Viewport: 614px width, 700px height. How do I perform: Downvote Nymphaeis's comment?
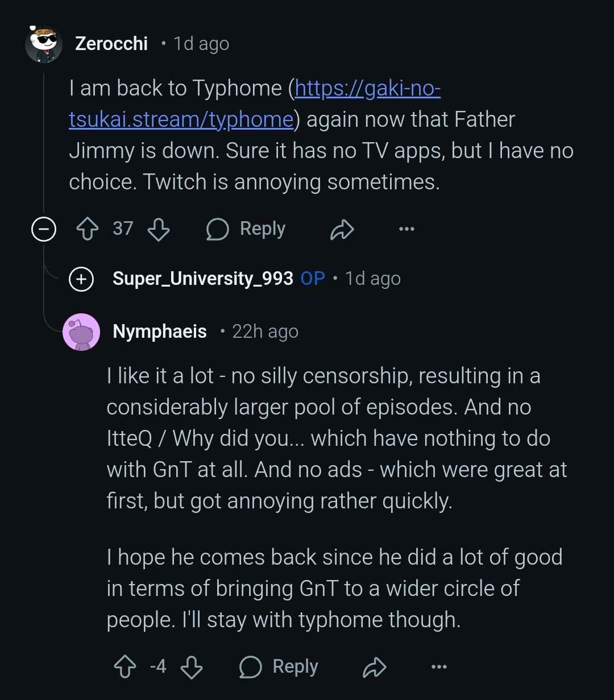pos(191,667)
